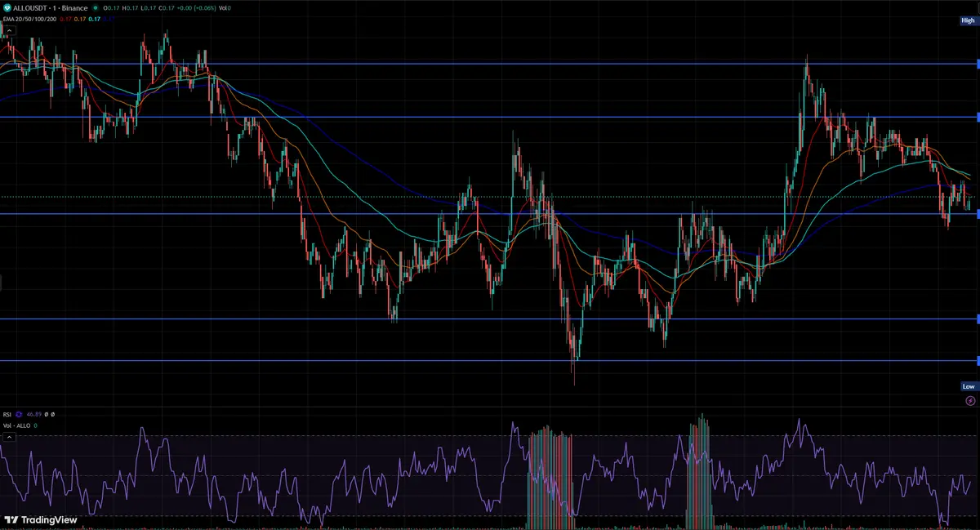Click the purple lightning bolt icon
The width and height of the screenshot is (980, 530).
(970, 401)
